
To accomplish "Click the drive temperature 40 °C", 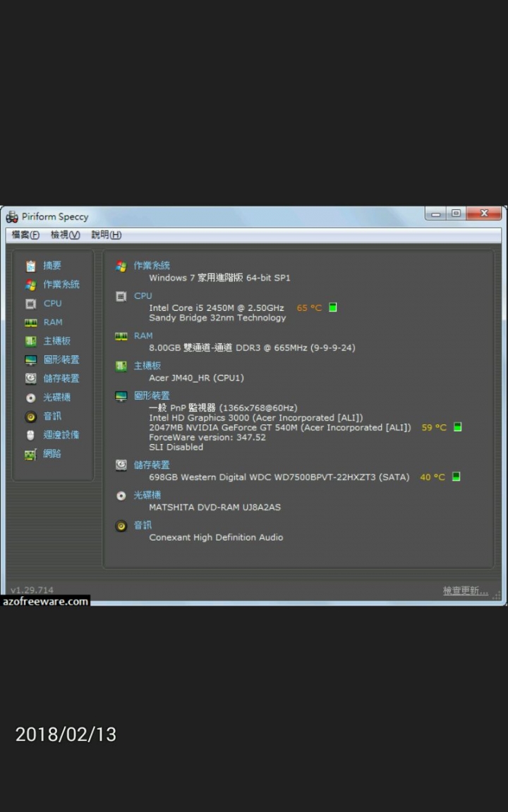I will (433, 477).
